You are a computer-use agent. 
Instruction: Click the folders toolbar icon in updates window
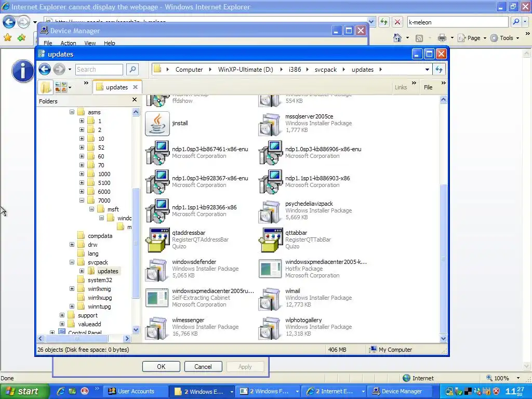[x=46, y=87]
